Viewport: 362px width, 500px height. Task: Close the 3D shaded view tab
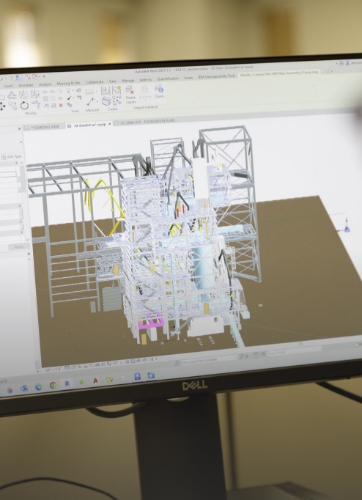click(110, 124)
